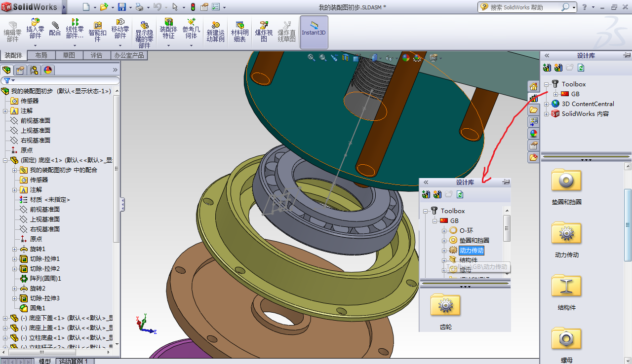The width and height of the screenshot is (632, 364).
Task: Expand the 底座下盖<1> component node
Action: coord(5,318)
